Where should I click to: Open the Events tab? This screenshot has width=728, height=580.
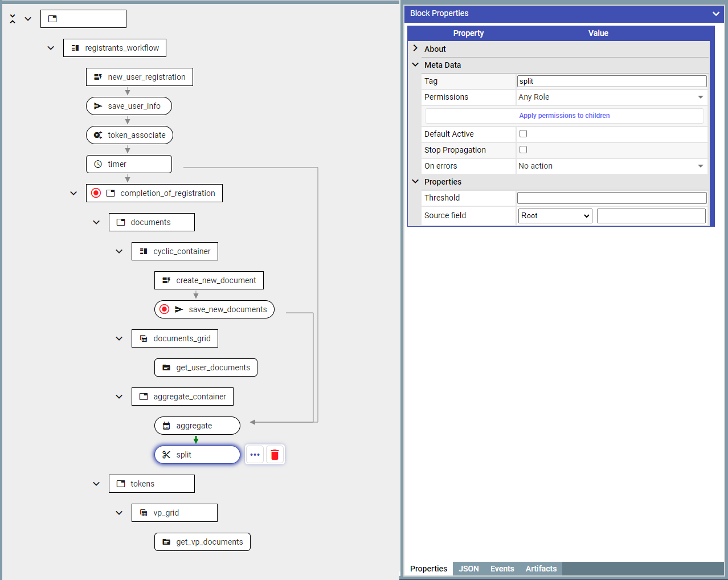coord(502,569)
